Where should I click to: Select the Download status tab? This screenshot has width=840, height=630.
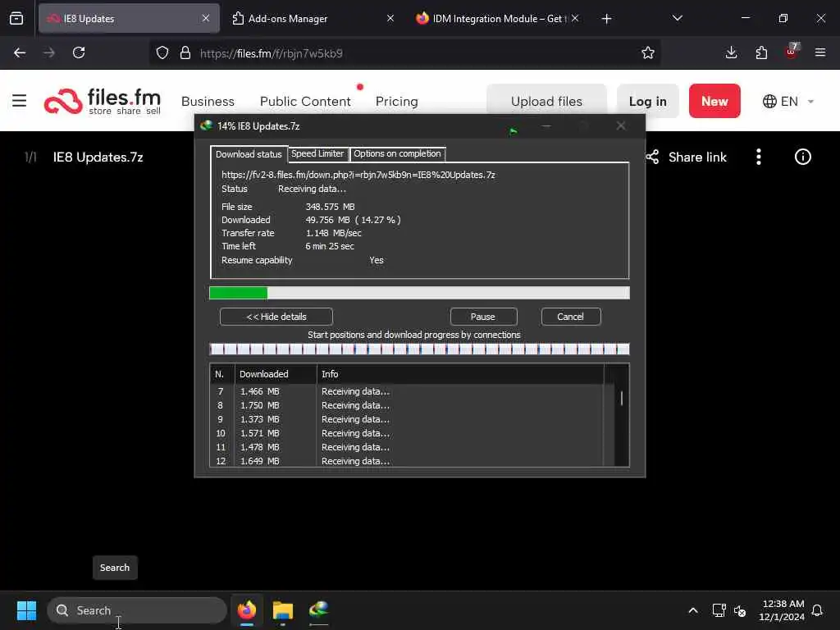249,154
